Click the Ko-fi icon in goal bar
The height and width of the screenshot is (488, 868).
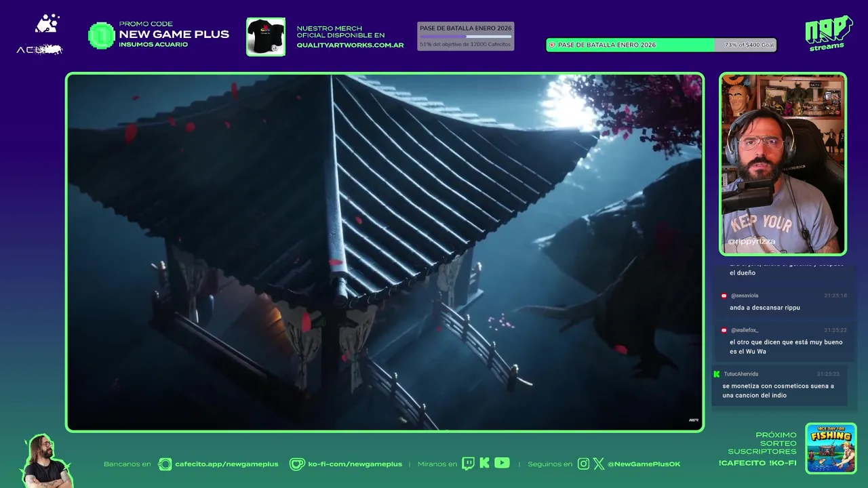[x=552, y=45]
